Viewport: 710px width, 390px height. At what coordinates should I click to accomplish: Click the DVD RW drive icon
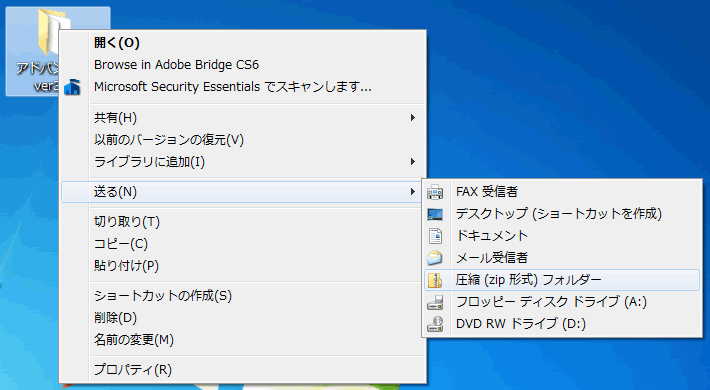pos(435,324)
